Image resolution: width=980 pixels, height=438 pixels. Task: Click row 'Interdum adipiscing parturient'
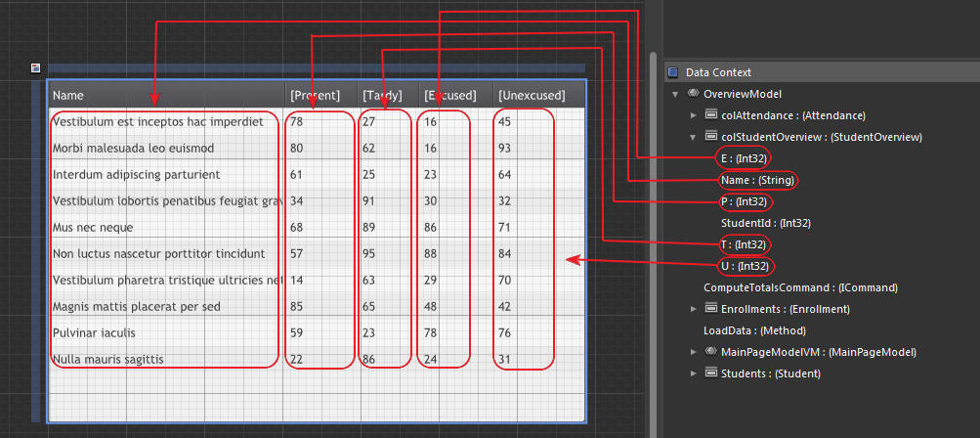(x=317, y=174)
